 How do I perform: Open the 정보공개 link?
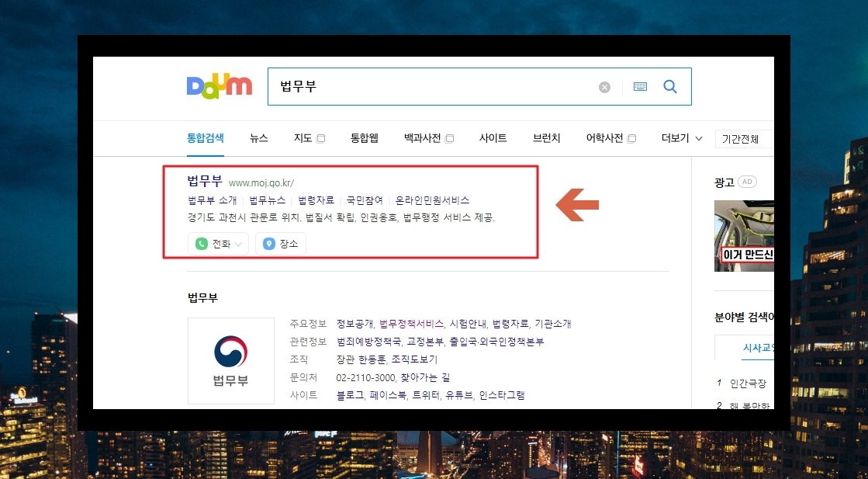coord(355,324)
